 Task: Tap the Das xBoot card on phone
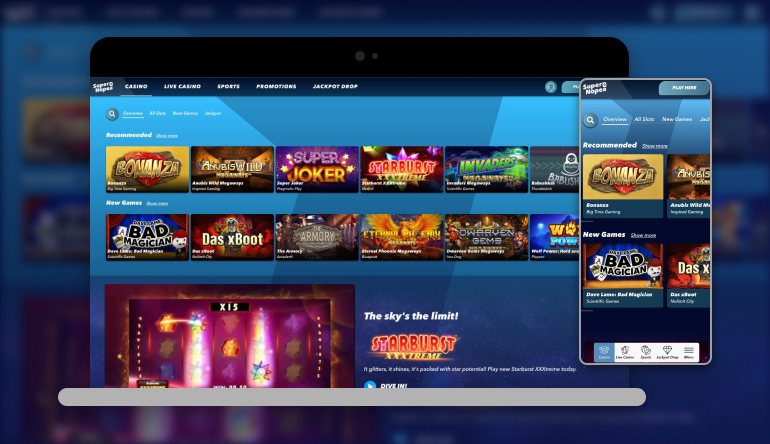pos(688,276)
